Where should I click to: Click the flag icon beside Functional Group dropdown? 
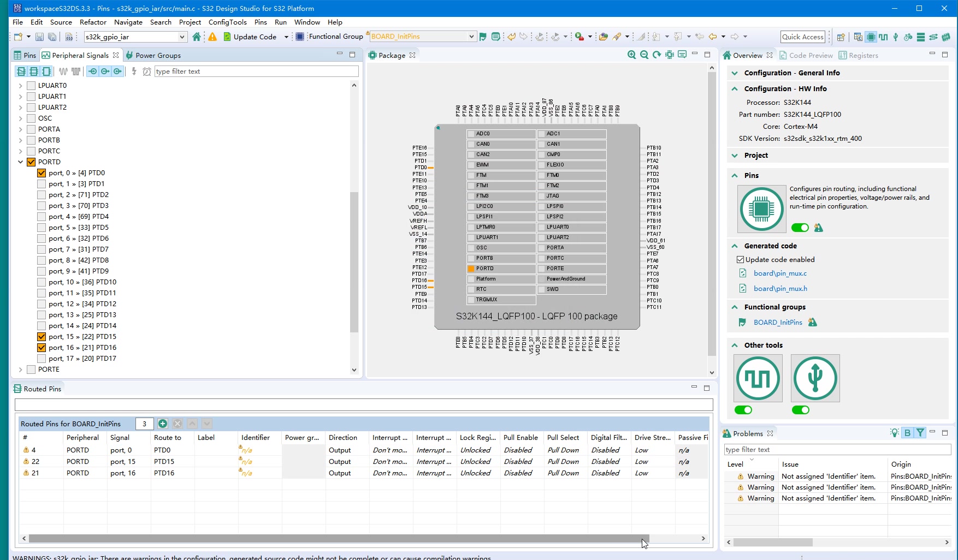click(x=483, y=37)
